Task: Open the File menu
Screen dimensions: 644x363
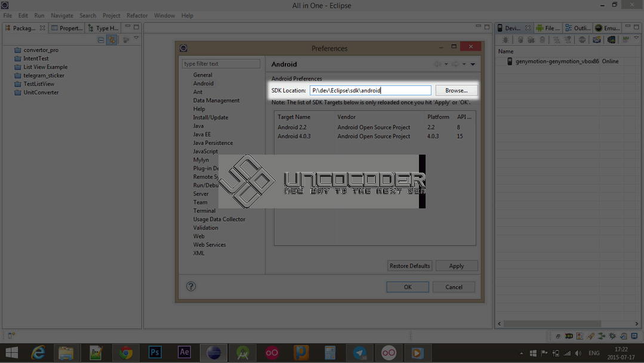Action: point(7,16)
